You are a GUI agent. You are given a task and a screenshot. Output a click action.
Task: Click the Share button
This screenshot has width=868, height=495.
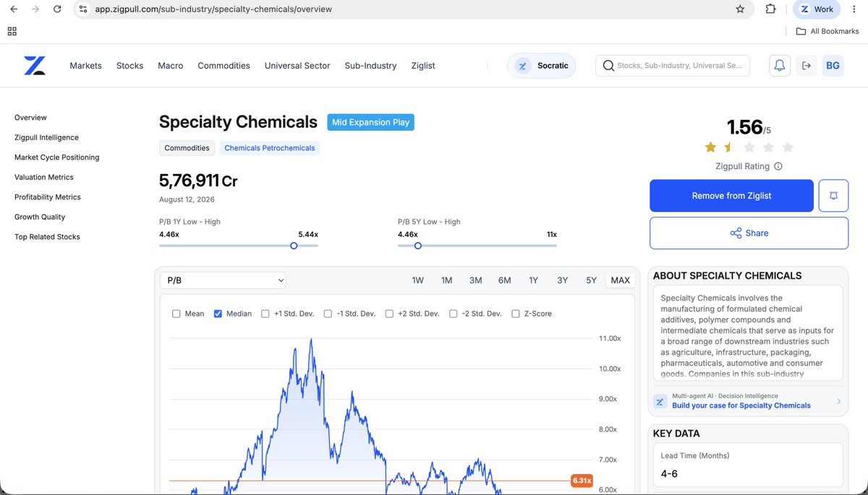(x=749, y=233)
